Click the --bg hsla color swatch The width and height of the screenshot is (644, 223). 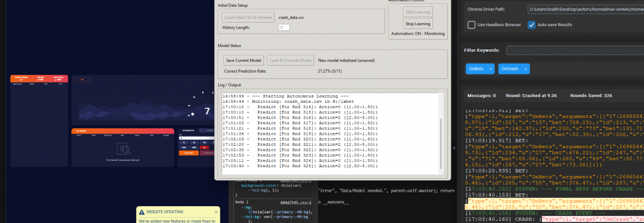pyautogui.click(x=251, y=212)
